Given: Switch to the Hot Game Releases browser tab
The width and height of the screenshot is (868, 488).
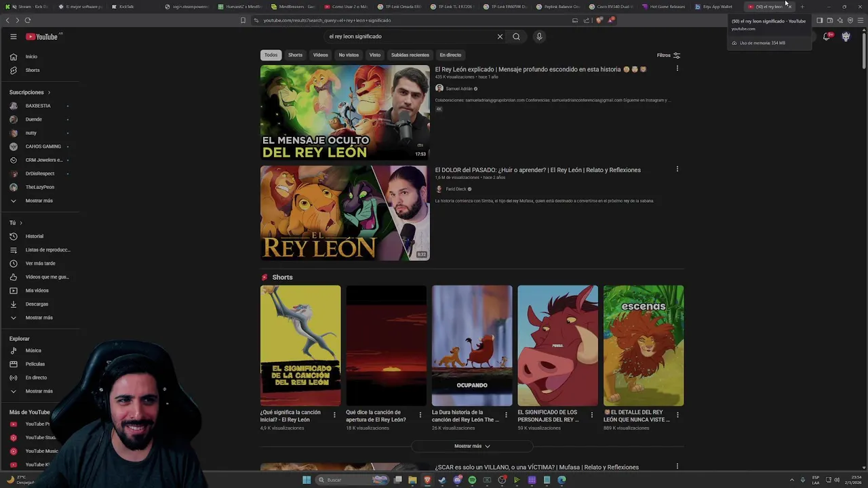Looking at the screenshot, I should click(x=663, y=7).
